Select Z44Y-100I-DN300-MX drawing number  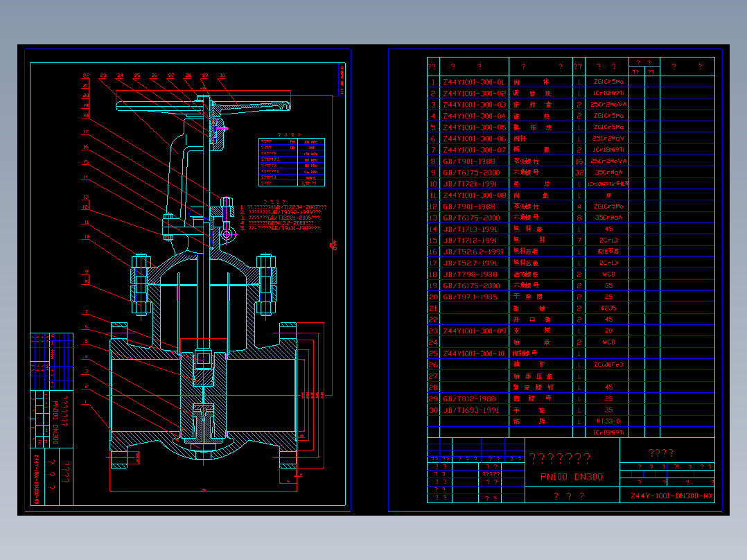671,496
